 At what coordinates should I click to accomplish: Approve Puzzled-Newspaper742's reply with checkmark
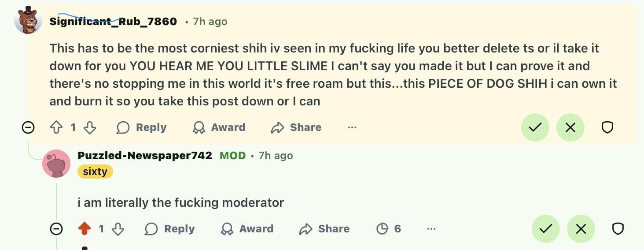click(545, 229)
